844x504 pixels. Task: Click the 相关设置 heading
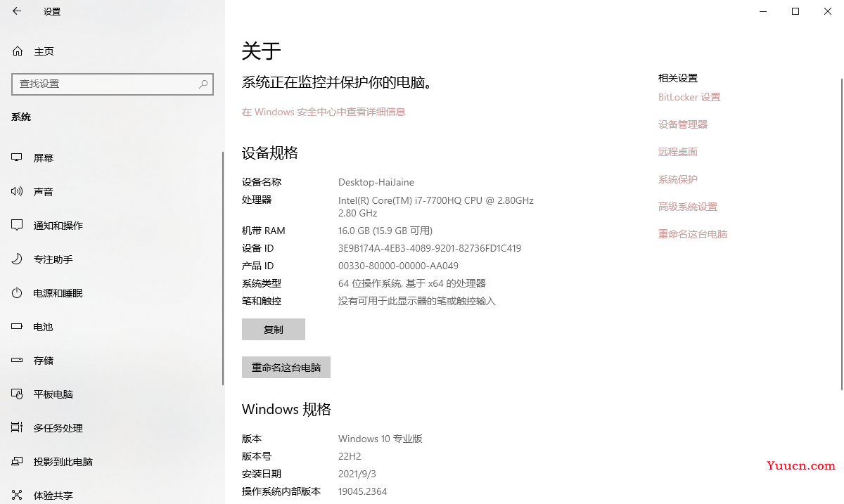point(678,78)
